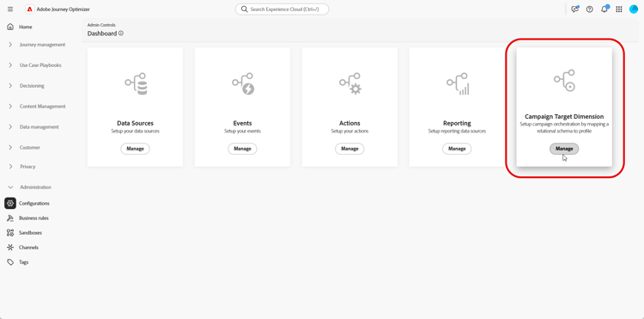Click Manage under Data Sources
The width and height of the screenshot is (644, 319).
click(x=135, y=149)
